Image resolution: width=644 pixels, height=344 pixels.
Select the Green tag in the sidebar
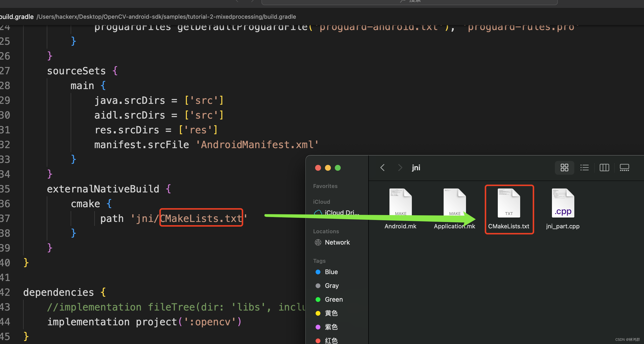(334, 299)
